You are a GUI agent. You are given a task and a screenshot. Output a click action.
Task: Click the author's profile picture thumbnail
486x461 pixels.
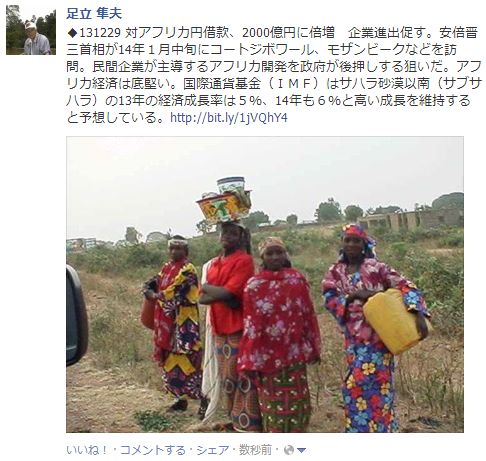(x=31, y=30)
